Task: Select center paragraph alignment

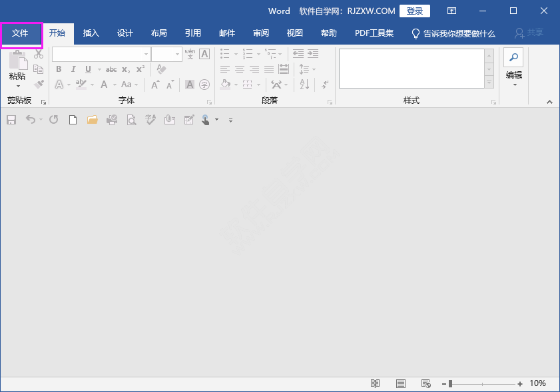Action: pos(241,69)
